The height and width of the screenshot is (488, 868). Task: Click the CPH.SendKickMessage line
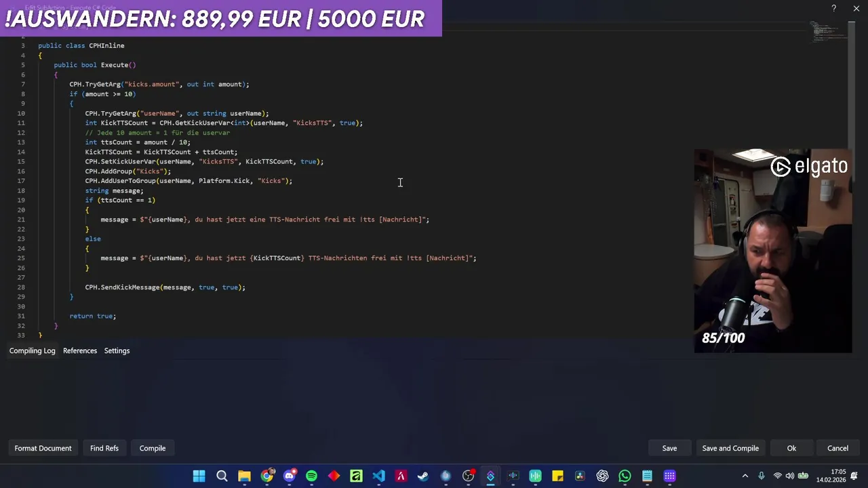165,287
